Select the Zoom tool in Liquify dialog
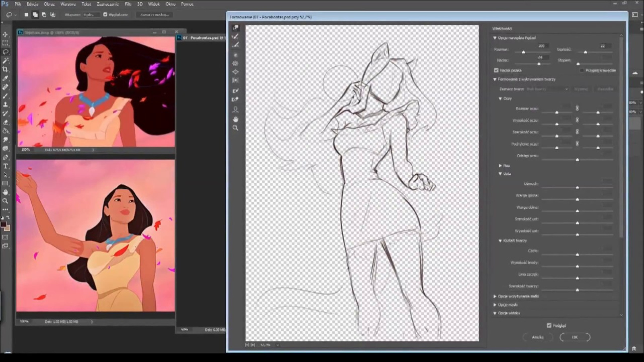Viewport: 644px width, 362px height. coord(235,128)
